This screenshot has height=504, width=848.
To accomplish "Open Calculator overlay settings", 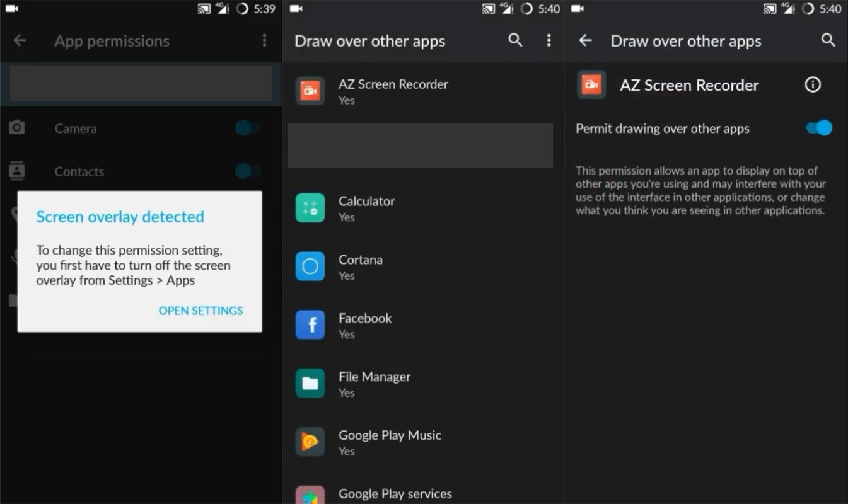I will [423, 209].
